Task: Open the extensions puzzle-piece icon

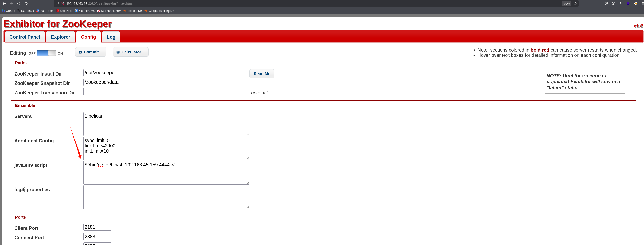Action: 621,3
